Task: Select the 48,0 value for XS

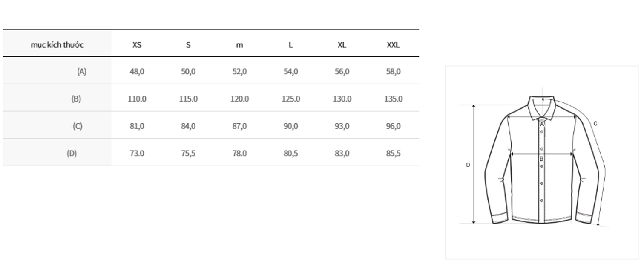Action: 137,71
